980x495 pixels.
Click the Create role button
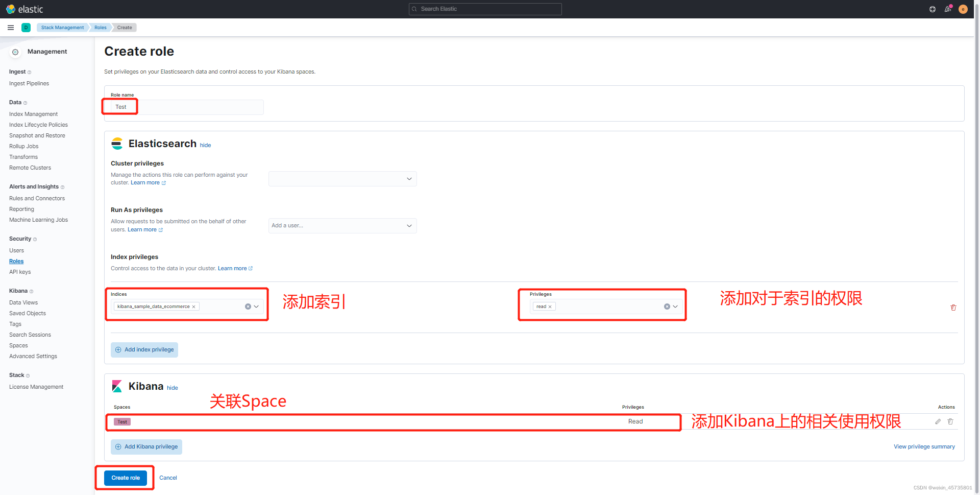[x=125, y=478]
